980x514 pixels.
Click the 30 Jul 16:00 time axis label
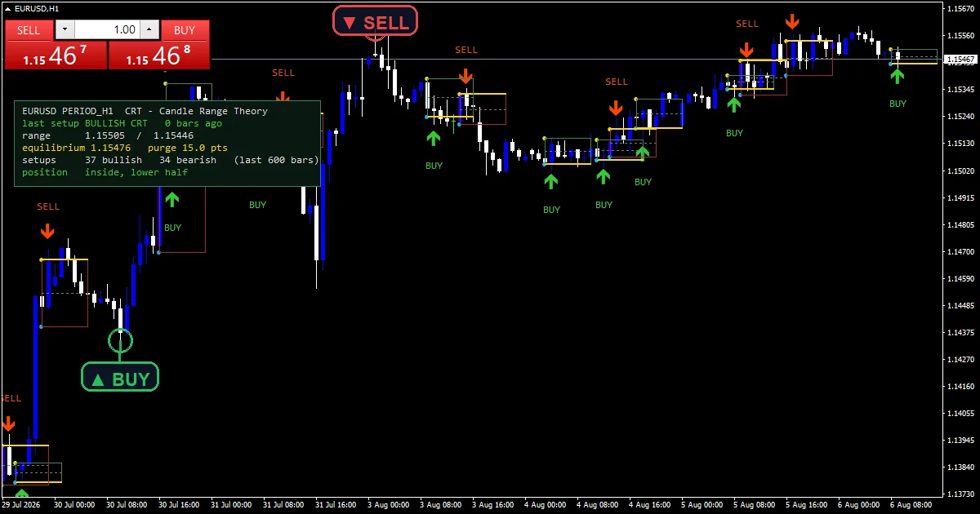(179, 505)
